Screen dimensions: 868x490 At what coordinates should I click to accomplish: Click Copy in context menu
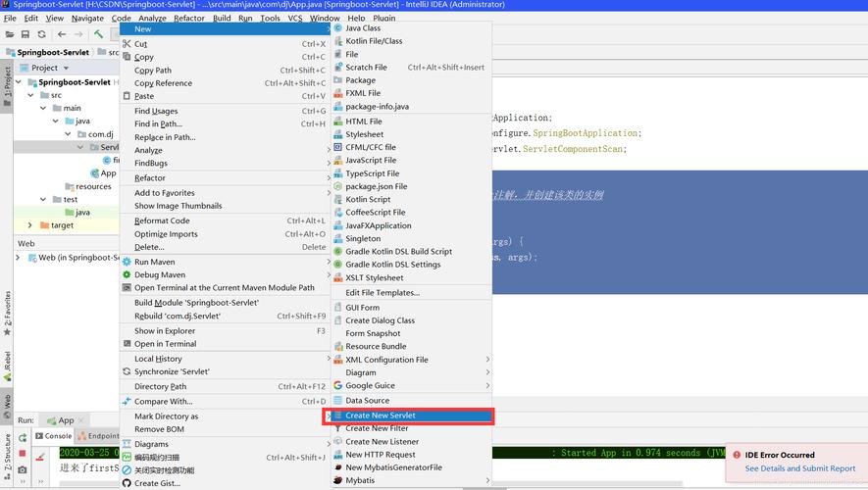click(225, 57)
